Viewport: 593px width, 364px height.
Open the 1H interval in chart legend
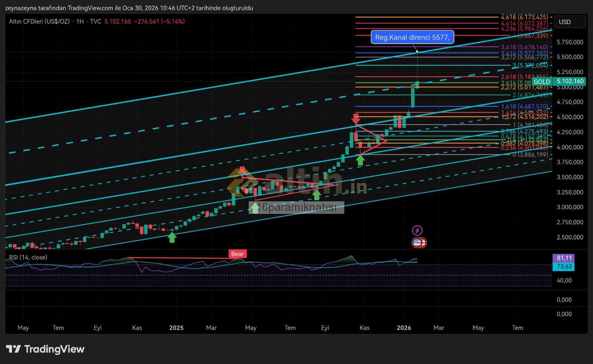tap(80, 21)
